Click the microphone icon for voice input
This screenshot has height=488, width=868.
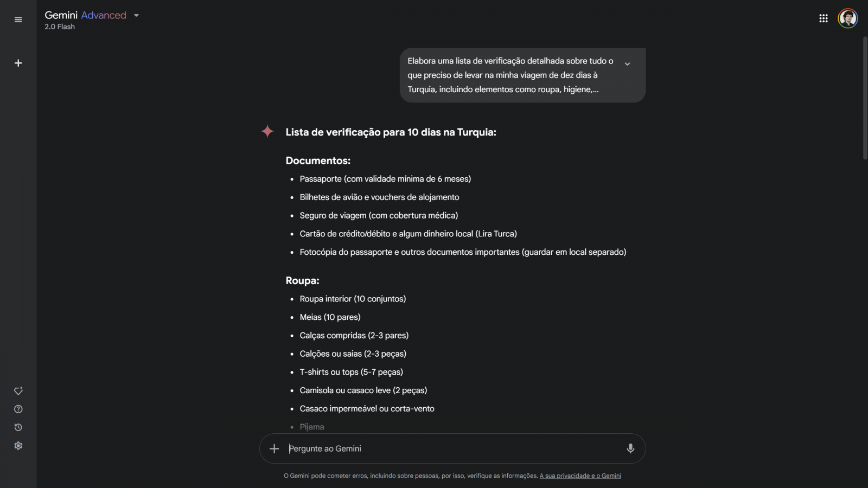(630, 448)
